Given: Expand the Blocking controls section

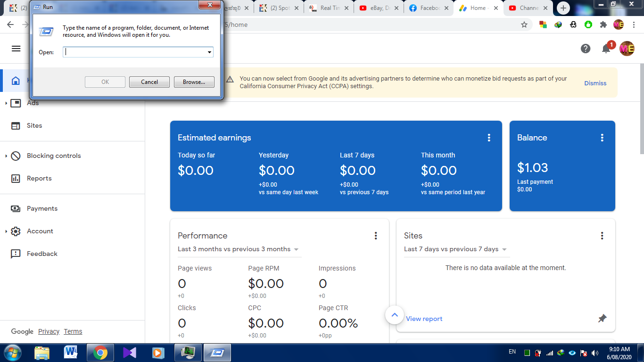Looking at the screenshot, I should pyautogui.click(x=6, y=156).
